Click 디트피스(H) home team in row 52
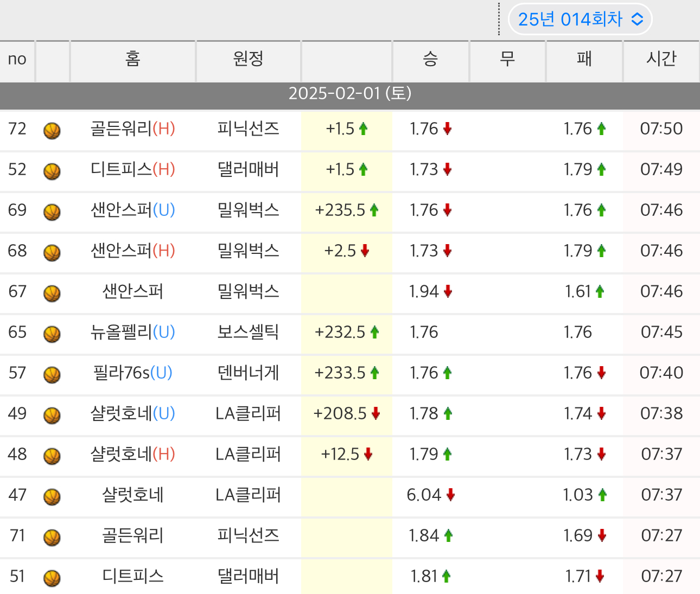Viewport: 700px width, 594px height. coord(133,170)
